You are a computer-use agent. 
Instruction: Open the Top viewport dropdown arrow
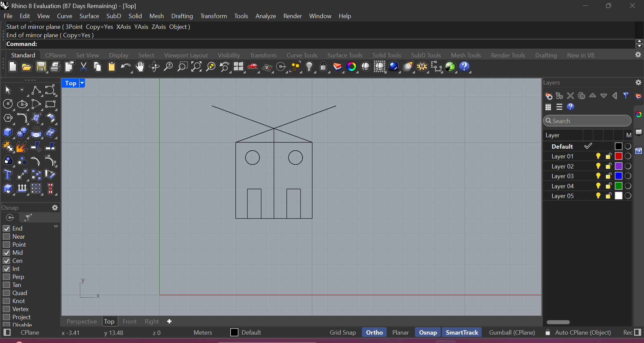pos(82,83)
